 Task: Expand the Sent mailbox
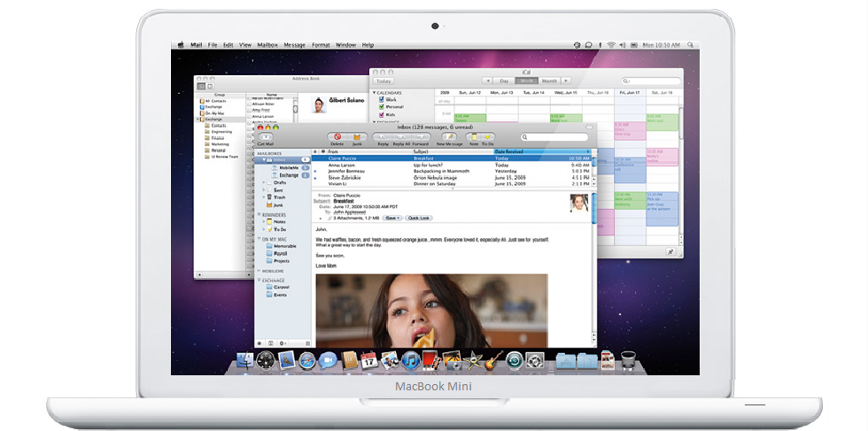tap(264, 189)
